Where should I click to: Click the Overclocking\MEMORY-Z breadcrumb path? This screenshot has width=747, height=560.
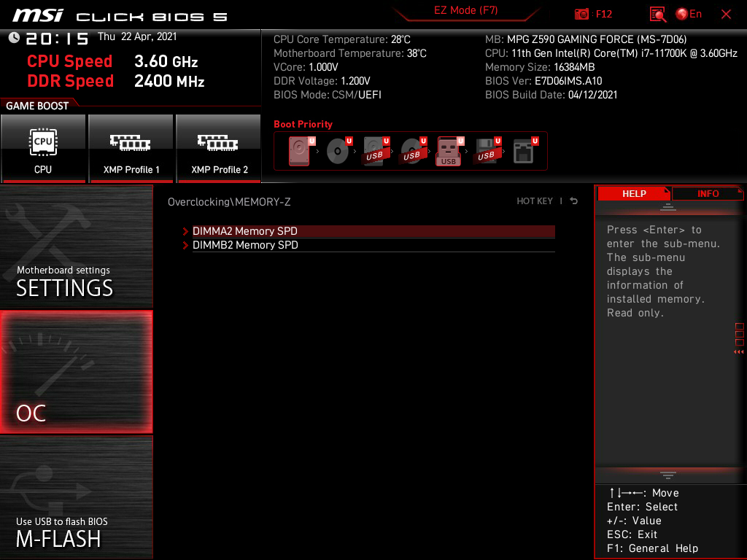click(x=229, y=202)
